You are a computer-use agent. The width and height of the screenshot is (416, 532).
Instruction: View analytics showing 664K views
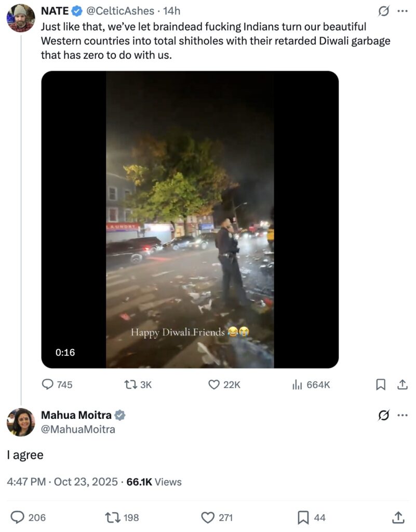pos(298,384)
